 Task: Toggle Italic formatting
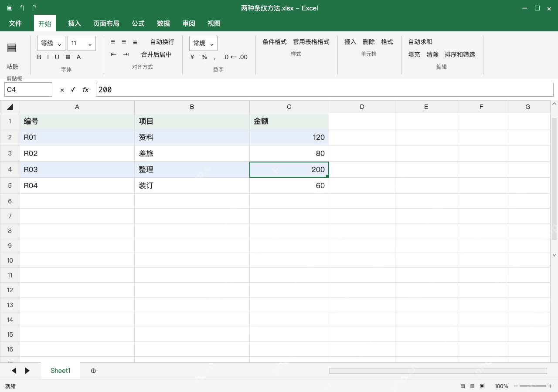(x=48, y=57)
